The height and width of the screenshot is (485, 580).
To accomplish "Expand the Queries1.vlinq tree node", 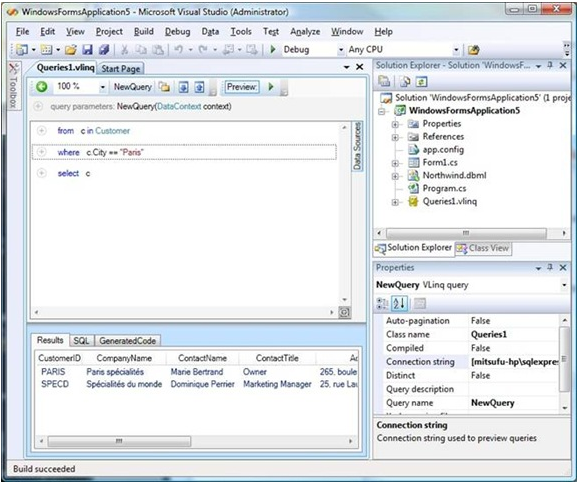I will coord(395,202).
